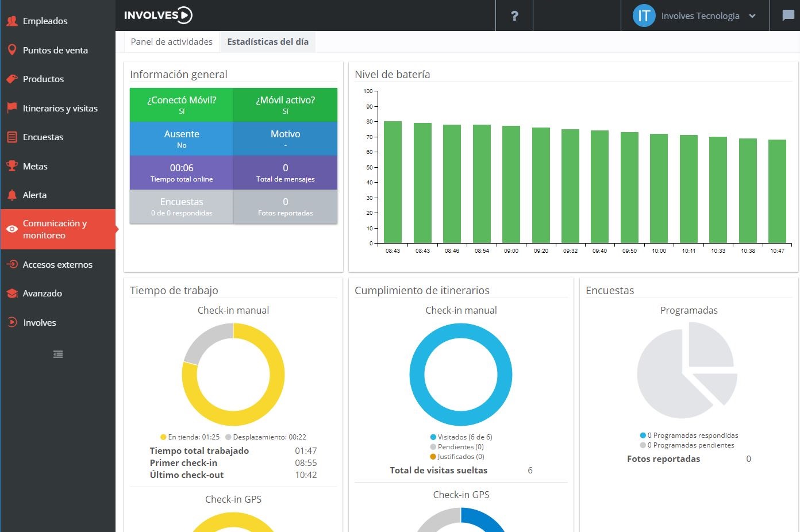The image size is (800, 532).
Task: Click the Ausente blue tile
Action: click(182, 138)
